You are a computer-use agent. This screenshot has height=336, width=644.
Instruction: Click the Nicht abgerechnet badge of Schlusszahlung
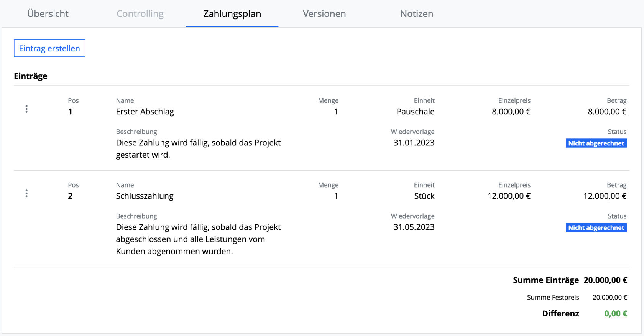pos(596,227)
